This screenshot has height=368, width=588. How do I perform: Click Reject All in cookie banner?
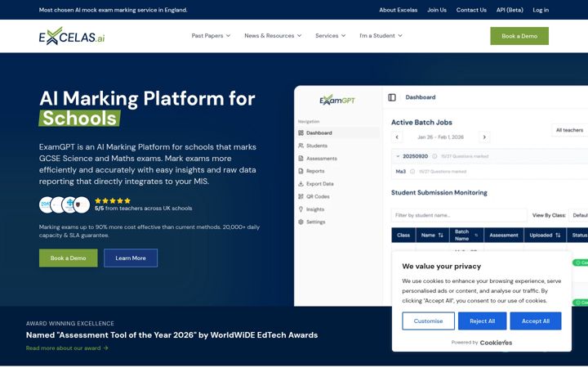coord(483,321)
